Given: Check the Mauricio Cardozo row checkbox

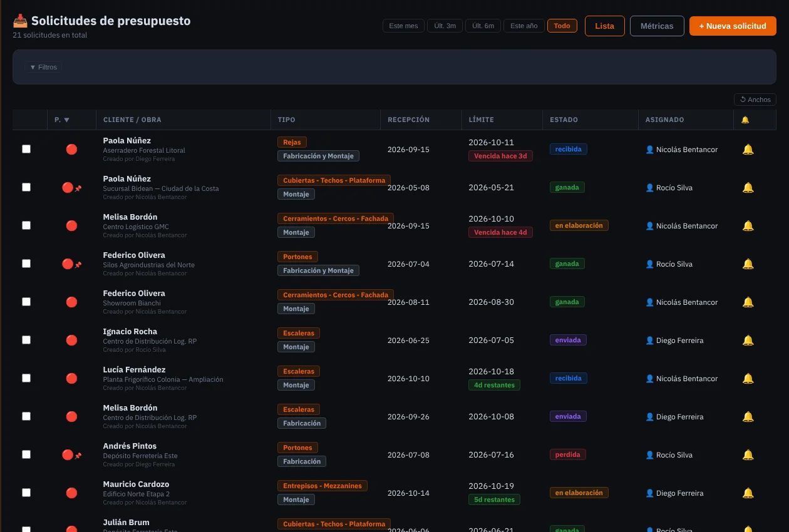Looking at the screenshot, I should pos(26,493).
